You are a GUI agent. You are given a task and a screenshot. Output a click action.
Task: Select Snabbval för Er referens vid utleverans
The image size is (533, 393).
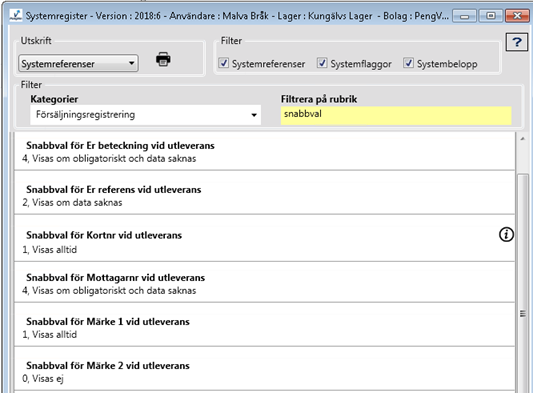click(264, 193)
